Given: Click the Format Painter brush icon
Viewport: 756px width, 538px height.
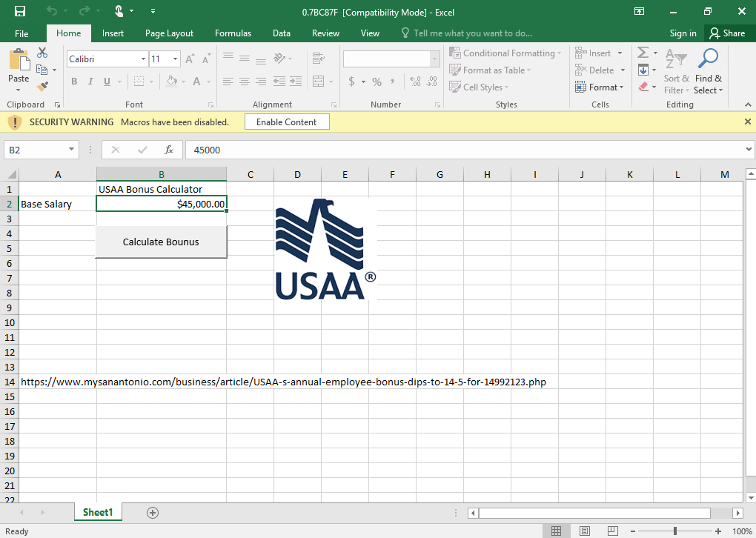Looking at the screenshot, I should pos(42,87).
